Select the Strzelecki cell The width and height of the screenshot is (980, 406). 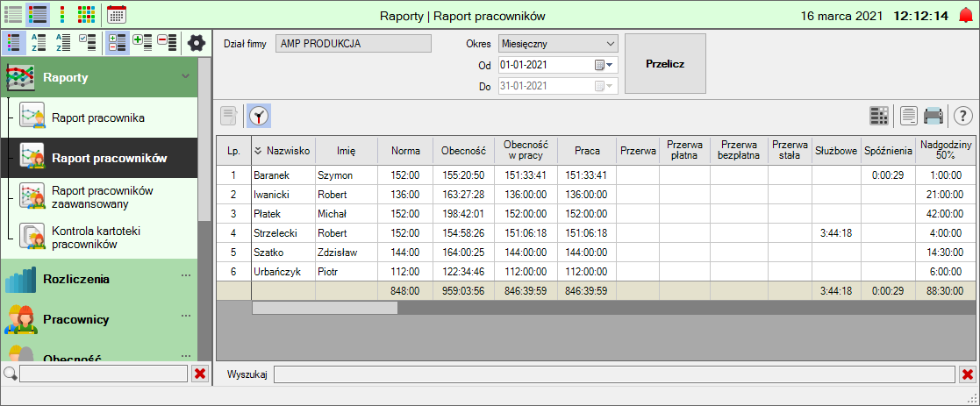pyautogui.click(x=283, y=233)
